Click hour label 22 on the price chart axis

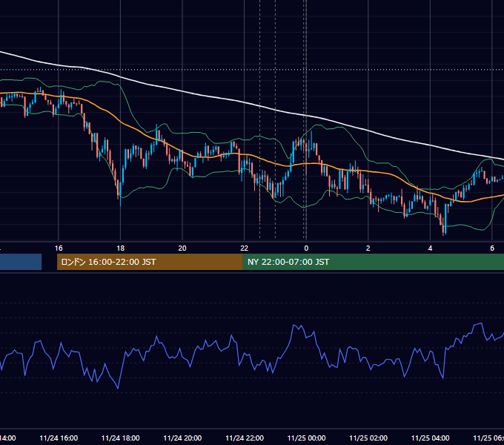(x=245, y=248)
